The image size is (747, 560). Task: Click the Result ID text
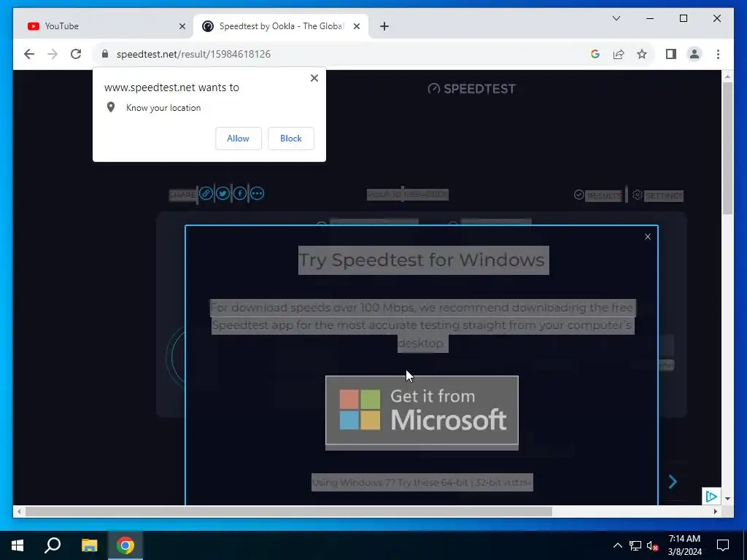(407, 194)
